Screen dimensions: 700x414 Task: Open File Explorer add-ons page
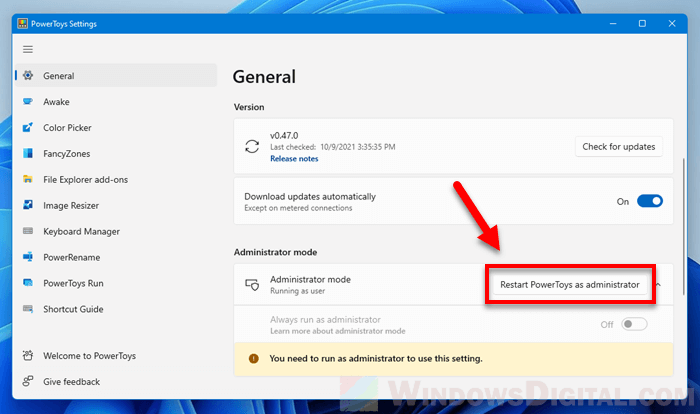click(116, 179)
